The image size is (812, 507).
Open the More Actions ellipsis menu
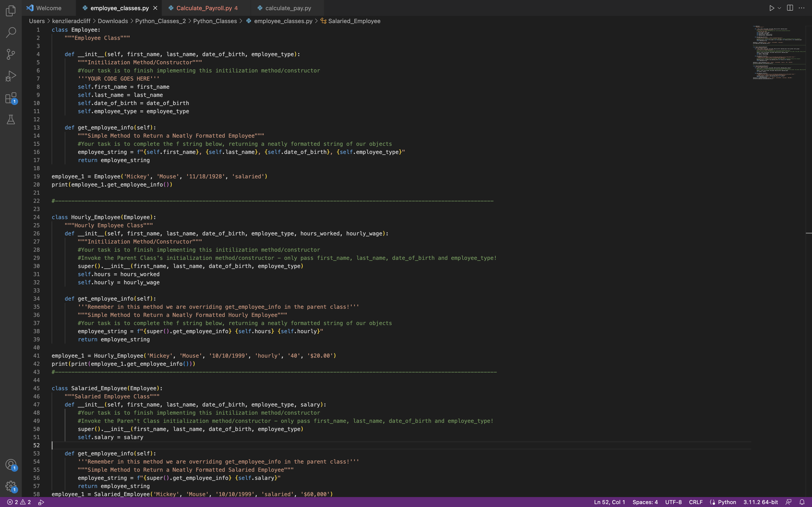coord(802,8)
